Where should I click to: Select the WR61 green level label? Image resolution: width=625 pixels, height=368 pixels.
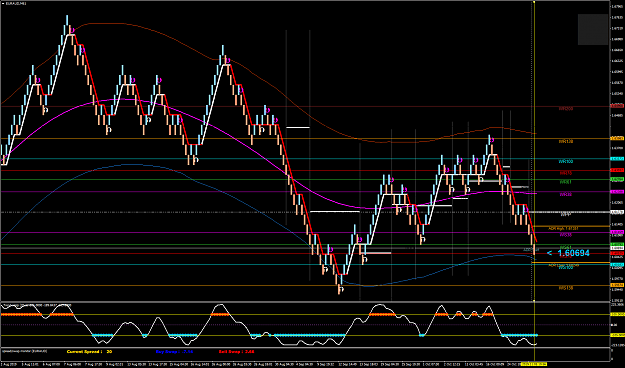[566, 182]
